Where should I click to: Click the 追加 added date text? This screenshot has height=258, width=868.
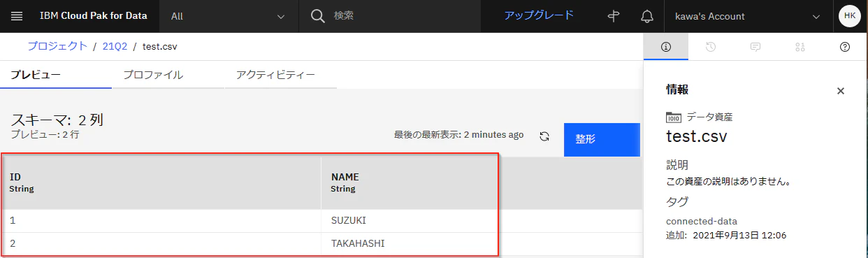(726, 236)
